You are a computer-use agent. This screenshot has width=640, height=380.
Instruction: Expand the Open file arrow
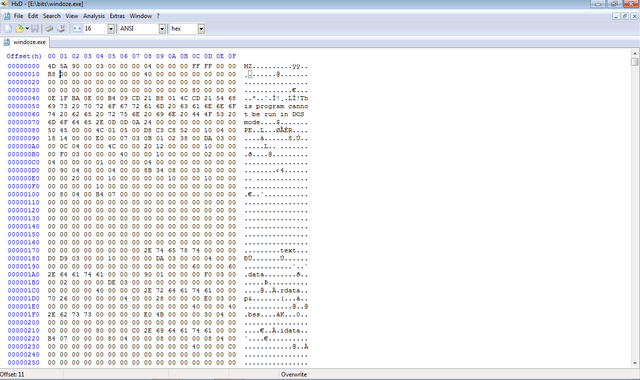pyautogui.click(x=27, y=29)
